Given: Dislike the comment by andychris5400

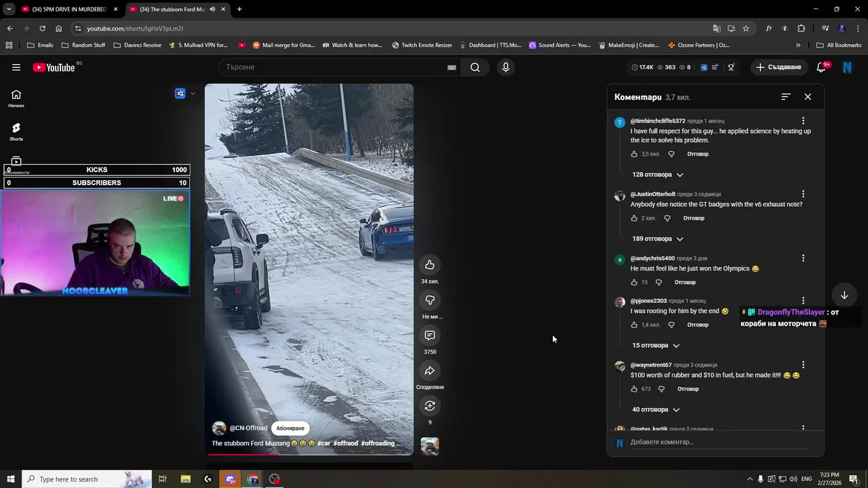Looking at the screenshot, I should click(658, 282).
